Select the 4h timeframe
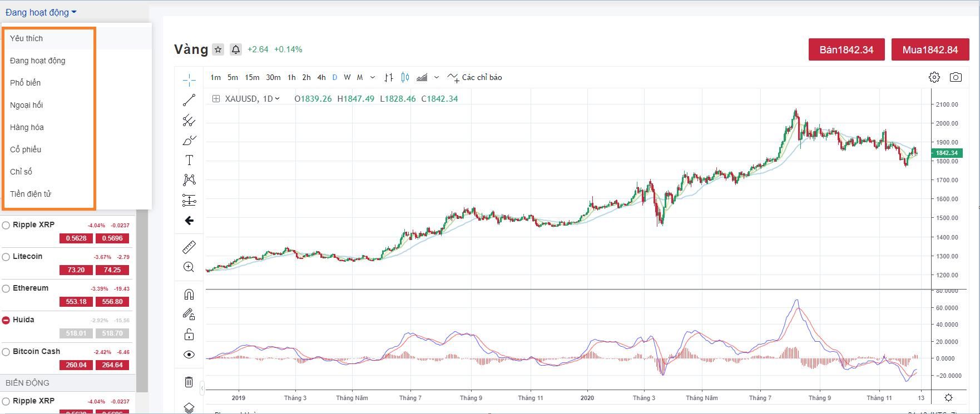The width and height of the screenshot is (980, 414). pyautogui.click(x=321, y=77)
